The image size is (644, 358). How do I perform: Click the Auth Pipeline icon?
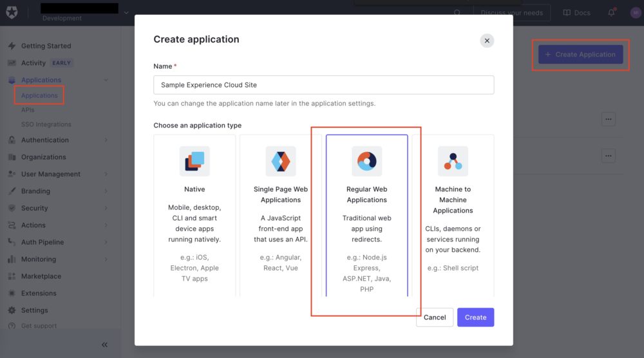point(12,242)
